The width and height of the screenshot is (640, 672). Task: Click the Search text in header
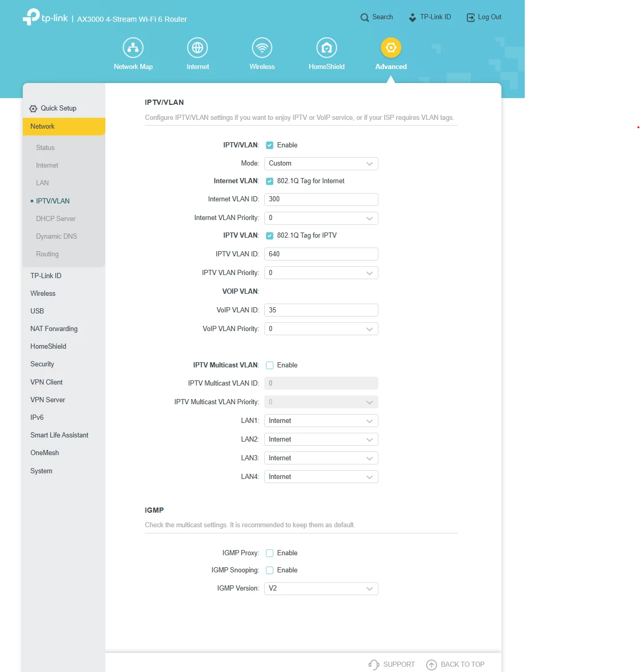pos(383,17)
